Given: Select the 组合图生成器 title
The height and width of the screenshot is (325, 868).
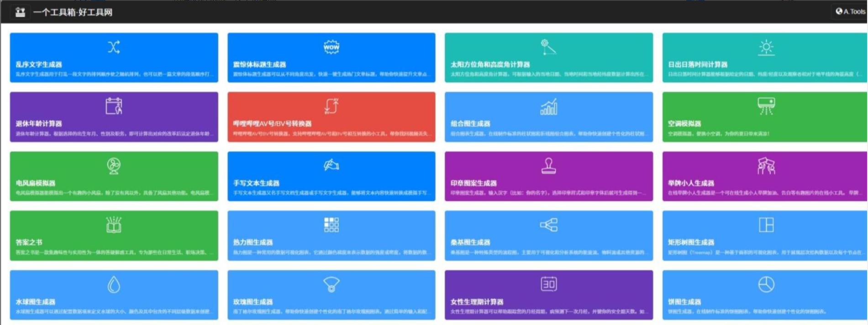Looking at the screenshot, I should (x=470, y=123).
